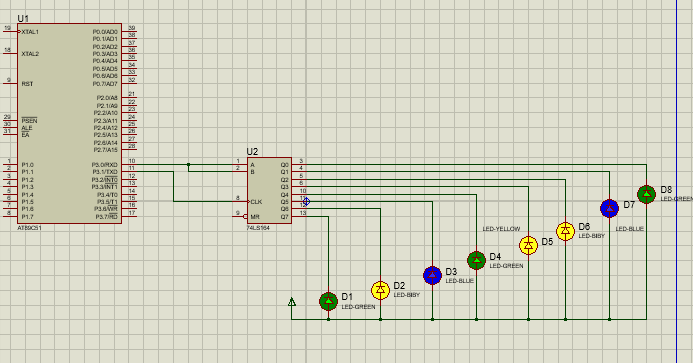Select the blue LED D7

coord(609,208)
